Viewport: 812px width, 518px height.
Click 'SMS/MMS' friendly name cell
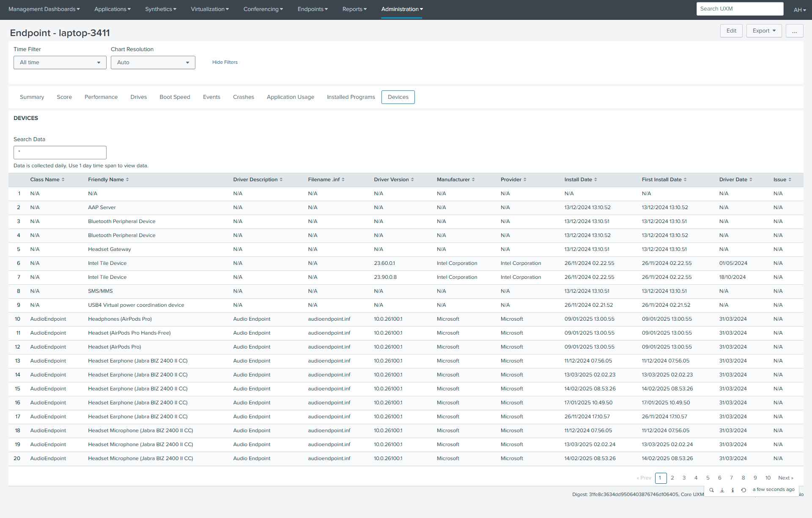click(x=100, y=291)
